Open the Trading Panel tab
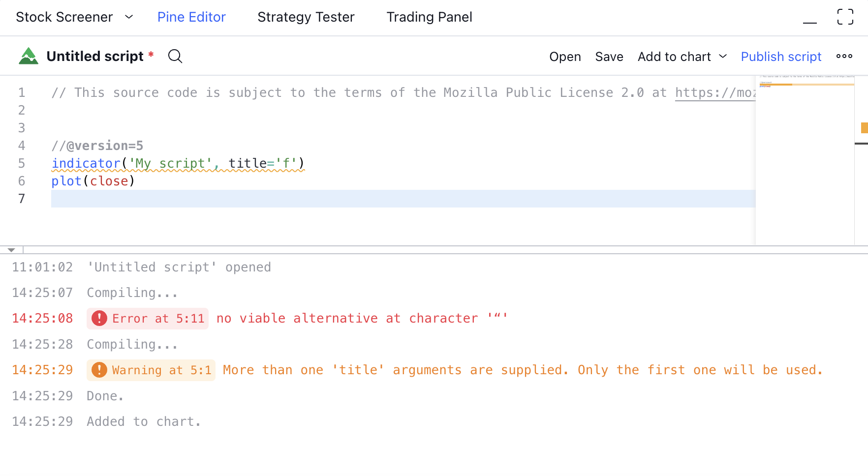 [x=429, y=17]
